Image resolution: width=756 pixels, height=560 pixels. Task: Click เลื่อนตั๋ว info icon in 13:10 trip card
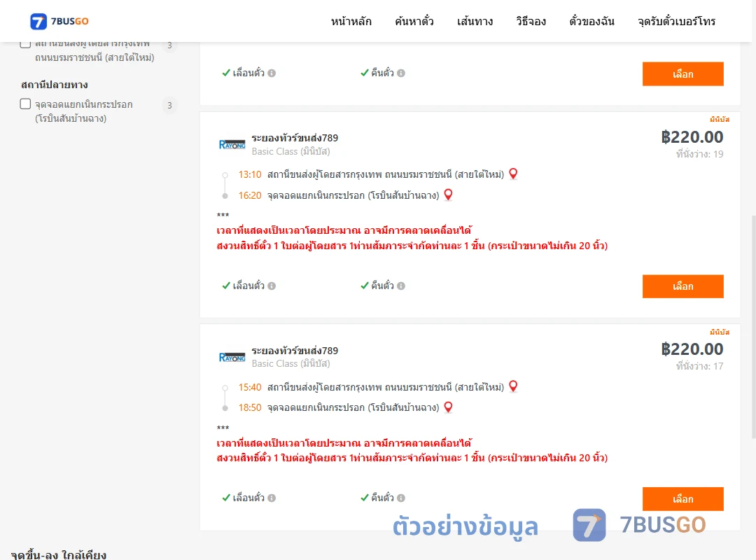pyautogui.click(x=272, y=286)
